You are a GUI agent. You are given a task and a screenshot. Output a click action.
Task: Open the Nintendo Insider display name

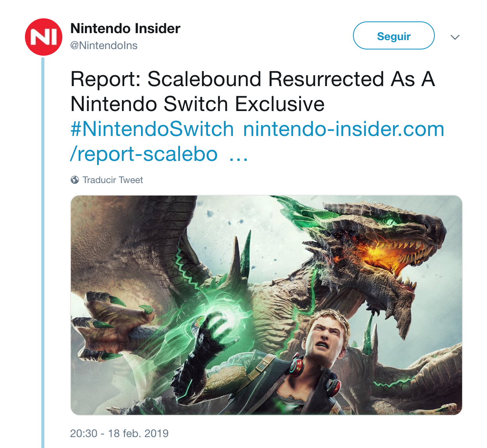(125, 28)
